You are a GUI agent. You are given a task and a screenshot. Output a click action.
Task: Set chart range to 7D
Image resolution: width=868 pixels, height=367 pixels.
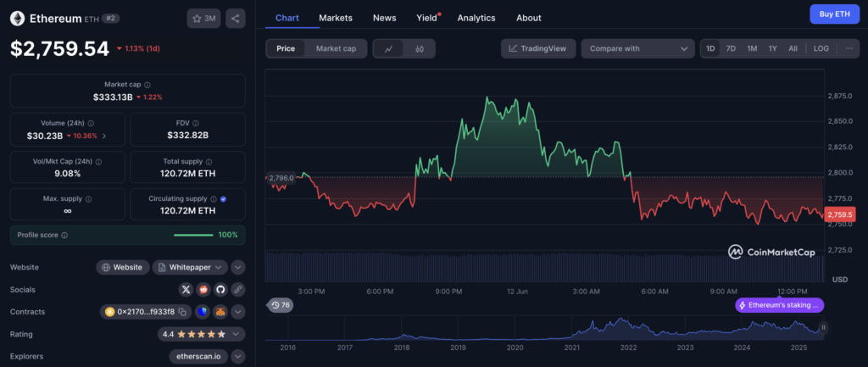click(731, 48)
